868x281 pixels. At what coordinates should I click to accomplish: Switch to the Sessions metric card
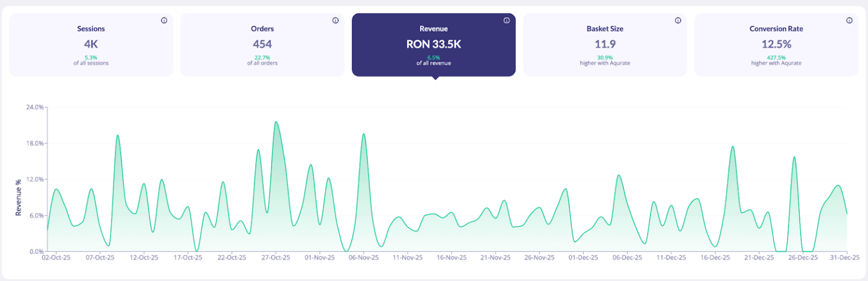pos(91,45)
